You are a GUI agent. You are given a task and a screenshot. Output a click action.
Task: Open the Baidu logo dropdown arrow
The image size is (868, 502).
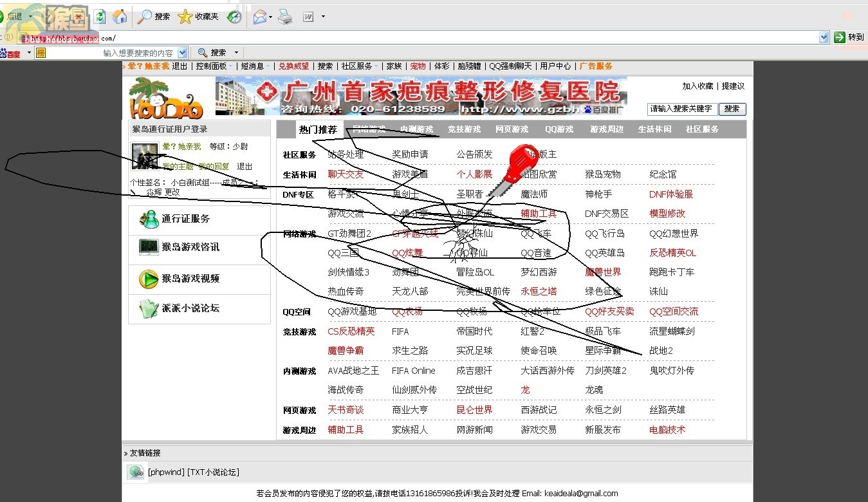[29, 53]
